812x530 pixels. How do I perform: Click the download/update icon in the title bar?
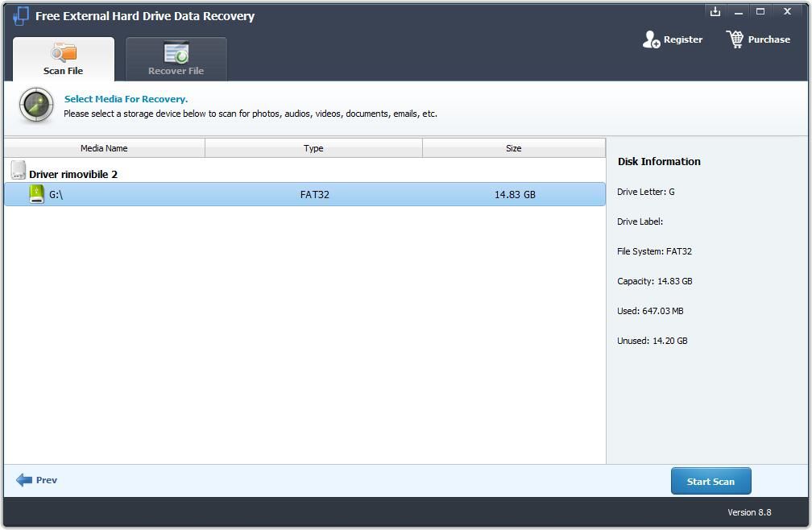715,11
